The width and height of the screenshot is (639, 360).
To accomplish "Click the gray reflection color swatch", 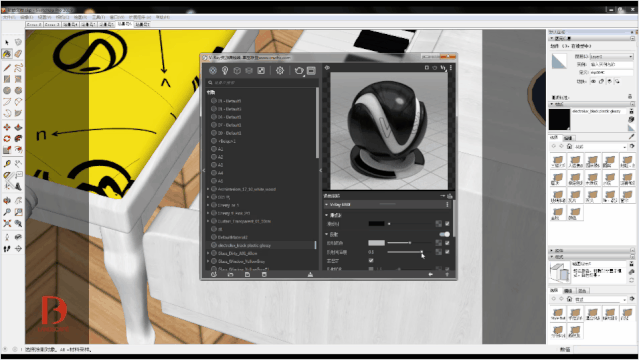I will pos(376,243).
